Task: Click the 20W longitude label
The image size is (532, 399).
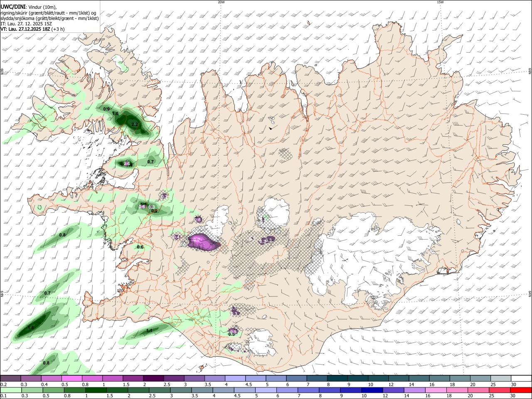Action: click(221, 2)
